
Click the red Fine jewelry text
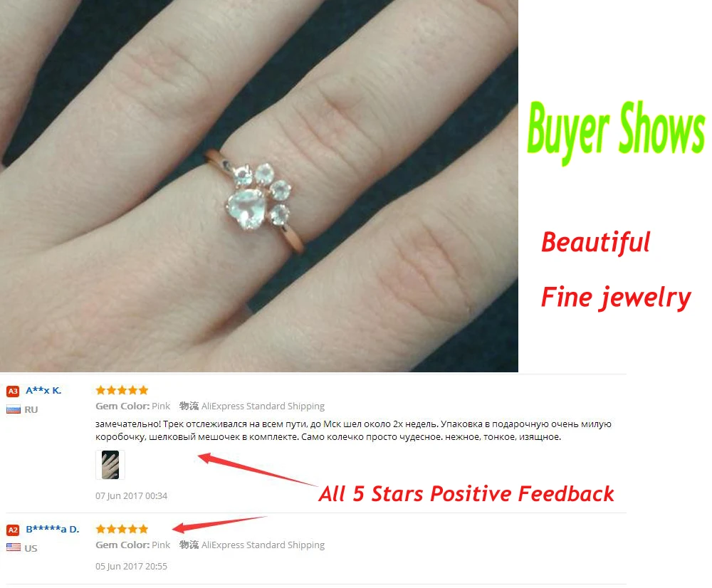pyautogui.click(x=616, y=298)
